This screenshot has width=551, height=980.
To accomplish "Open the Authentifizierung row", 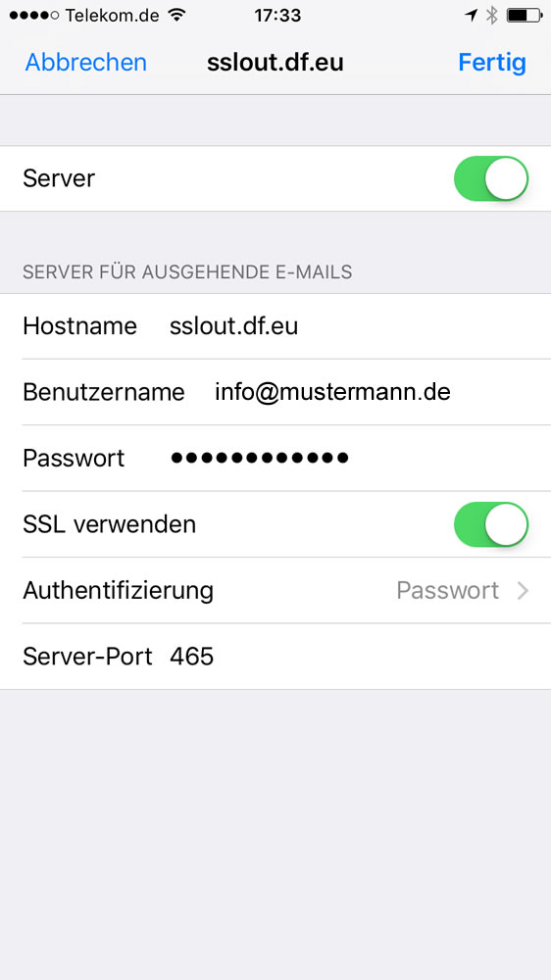I will pyautogui.click(x=275, y=591).
